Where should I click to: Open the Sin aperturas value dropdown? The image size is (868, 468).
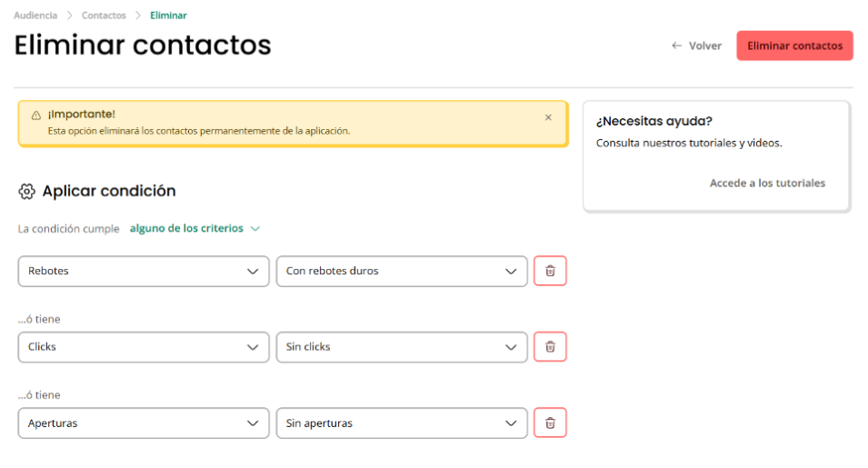pos(402,423)
